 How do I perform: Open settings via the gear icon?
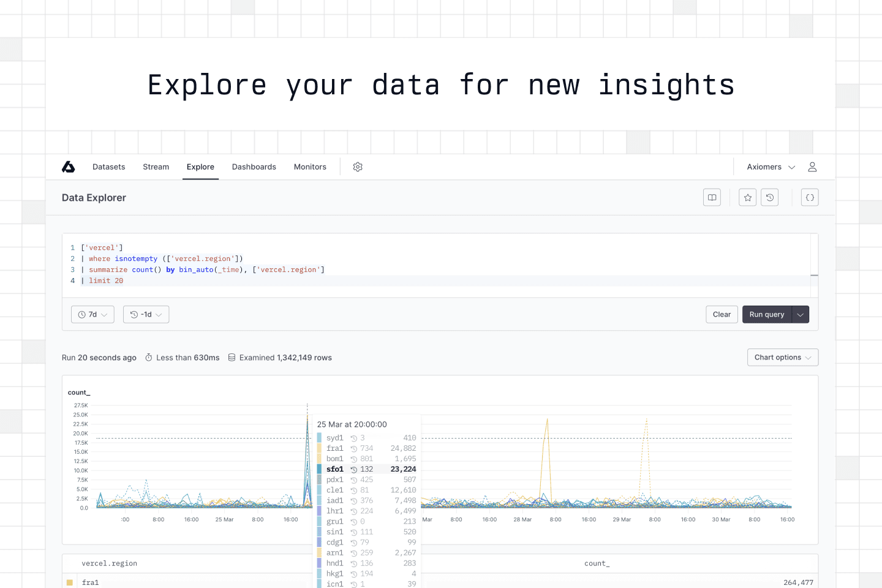(358, 167)
